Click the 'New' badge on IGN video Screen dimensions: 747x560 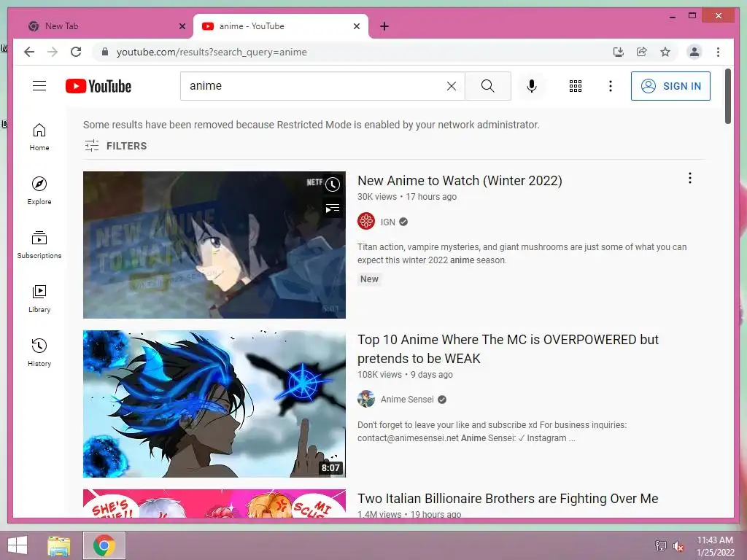pyautogui.click(x=369, y=279)
